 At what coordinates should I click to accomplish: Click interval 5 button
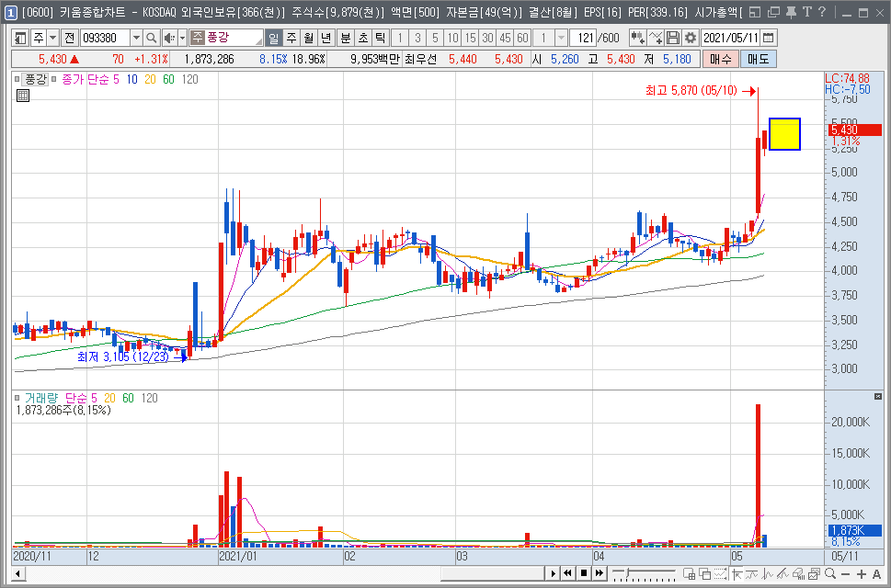point(435,38)
